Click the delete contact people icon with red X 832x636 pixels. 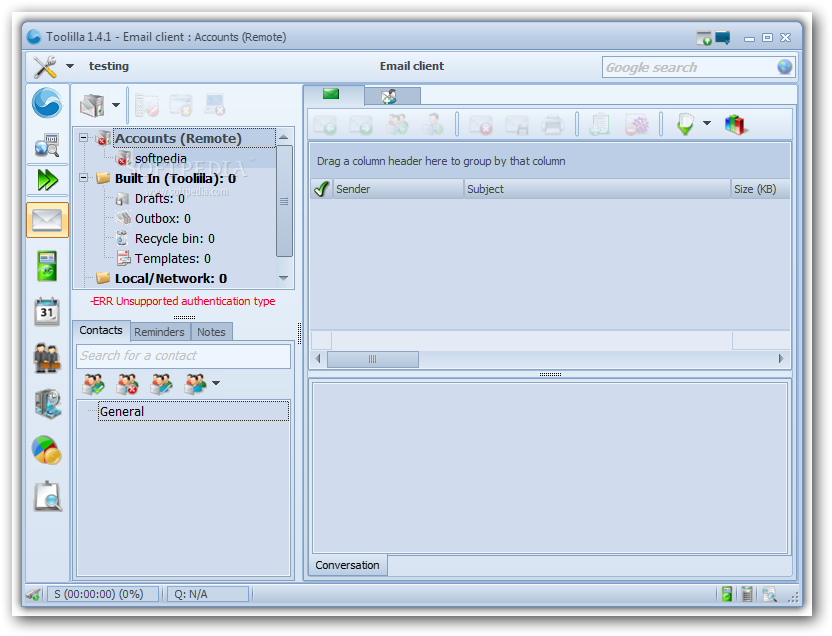pos(127,384)
